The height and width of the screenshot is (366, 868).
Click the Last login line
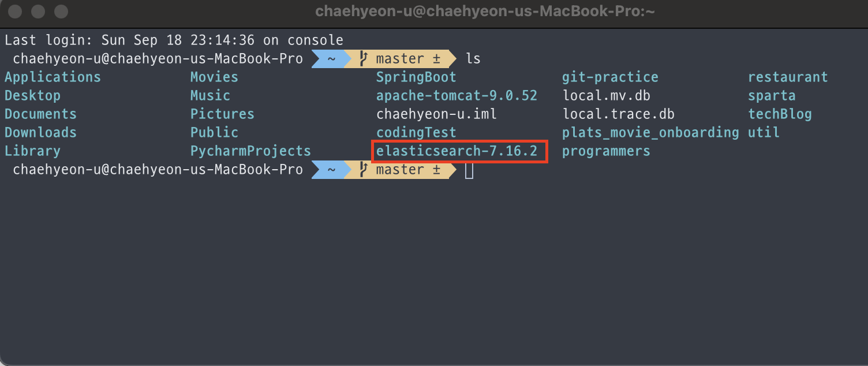(x=174, y=40)
